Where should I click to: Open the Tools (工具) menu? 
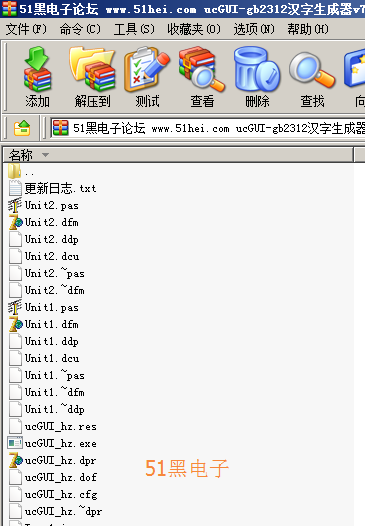[x=134, y=29]
